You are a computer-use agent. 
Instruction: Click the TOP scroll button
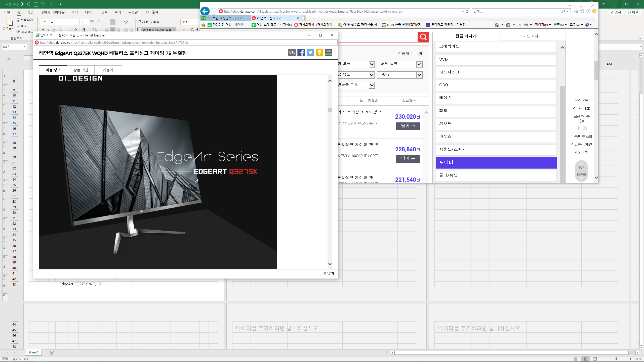(581, 166)
